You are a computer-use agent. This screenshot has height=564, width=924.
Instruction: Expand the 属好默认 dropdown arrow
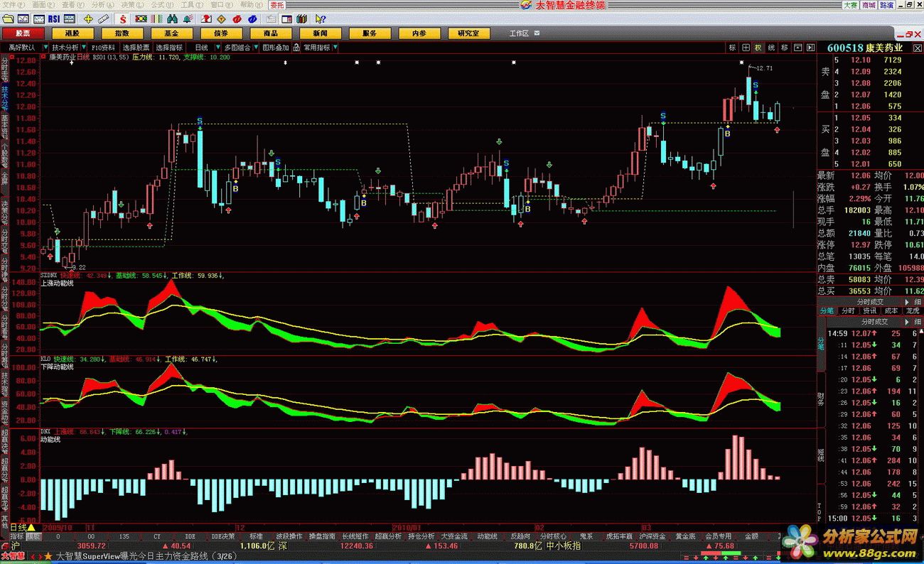[45, 48]
